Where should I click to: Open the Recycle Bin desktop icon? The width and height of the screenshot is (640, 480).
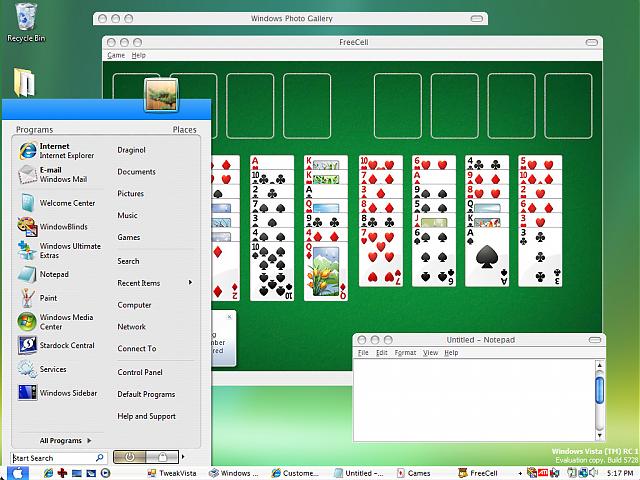(x=25, y=22)
